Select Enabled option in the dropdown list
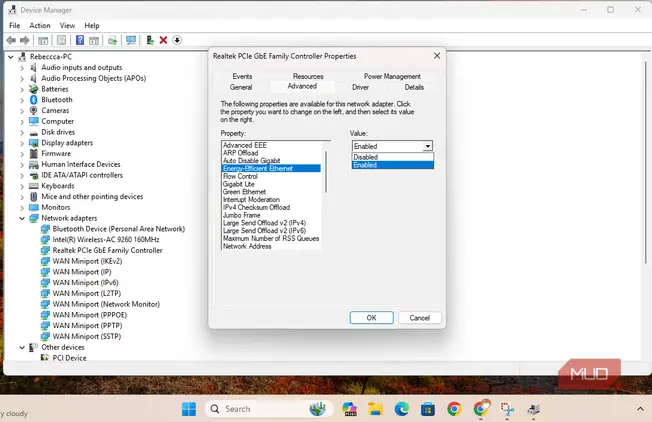The height and width of the screenshot is (422, 652). (393, 165)
